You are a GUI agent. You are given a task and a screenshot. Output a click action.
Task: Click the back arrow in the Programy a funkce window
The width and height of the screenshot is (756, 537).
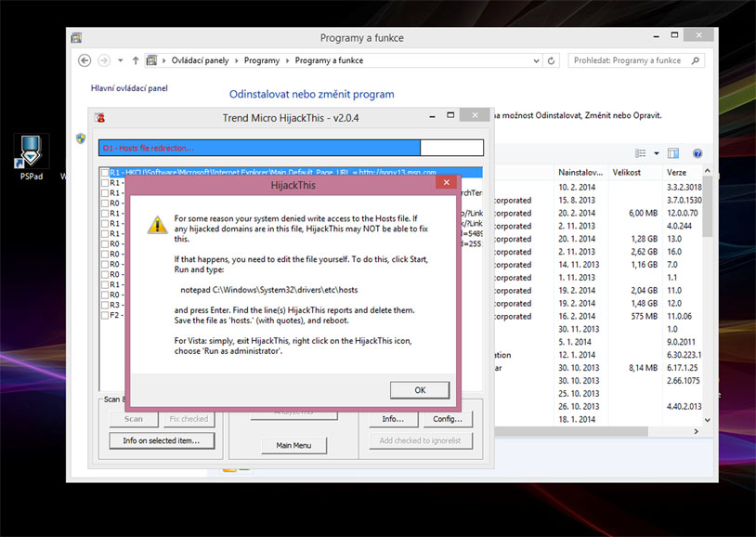click(x=85, y=60)
